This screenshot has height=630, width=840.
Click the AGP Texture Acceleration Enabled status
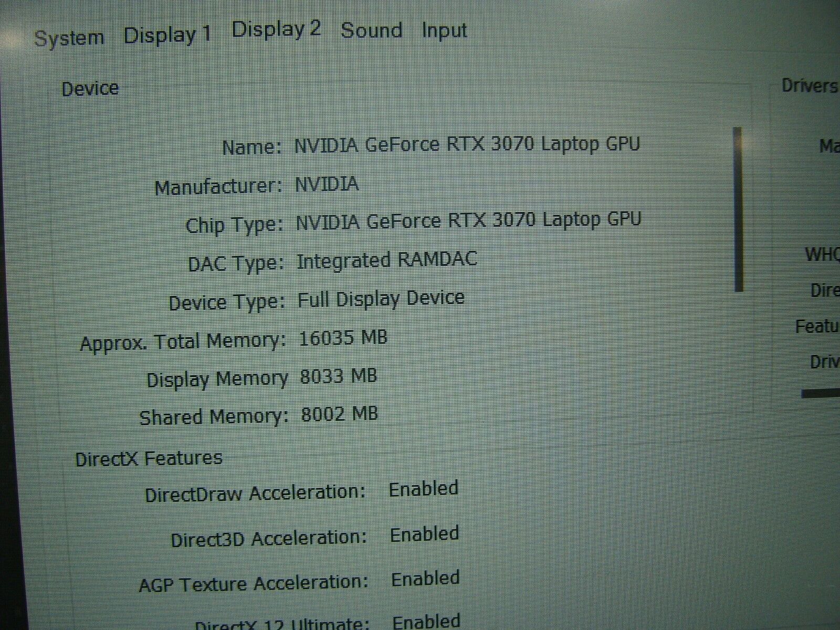coord(425,579)
